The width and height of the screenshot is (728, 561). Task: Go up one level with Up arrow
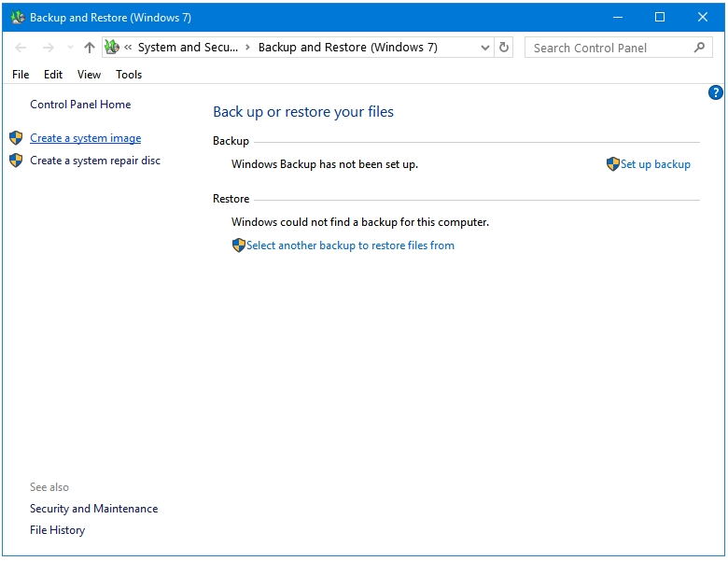(90, 48)
